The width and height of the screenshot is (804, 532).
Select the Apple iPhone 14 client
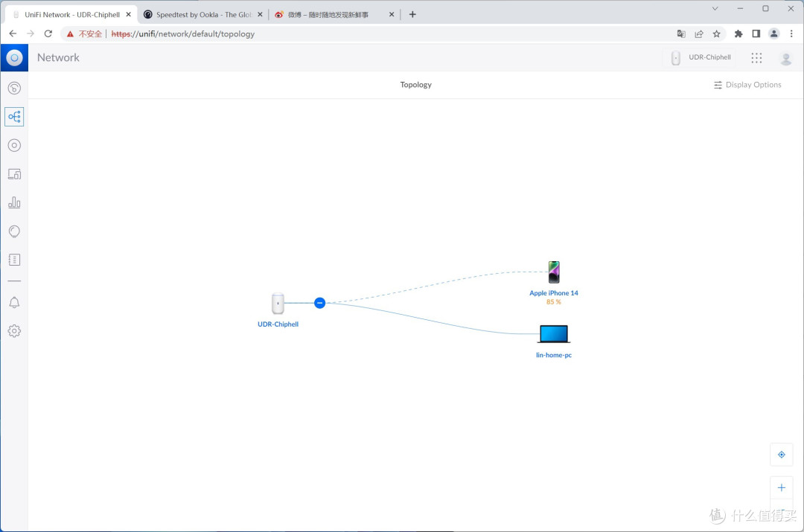pos(553,272)
